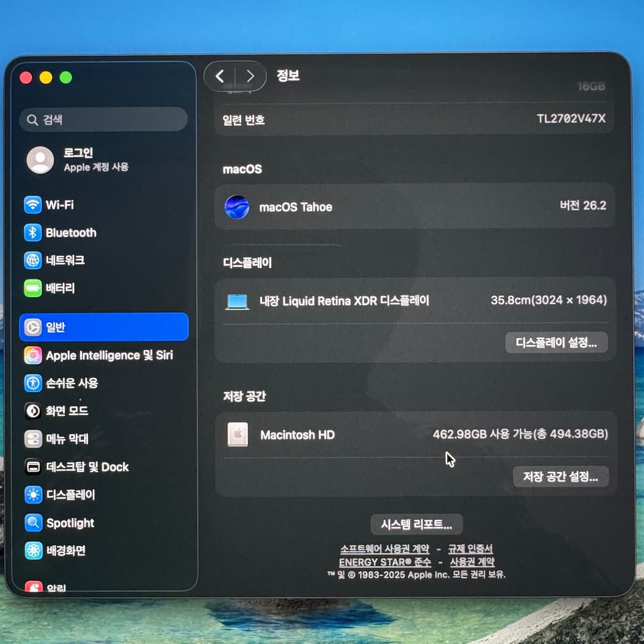Open the 소프트웨어 사용권 계약 link
Image resolution: width=644 pixels, height=644 pixels.
[x=384, y=549]
